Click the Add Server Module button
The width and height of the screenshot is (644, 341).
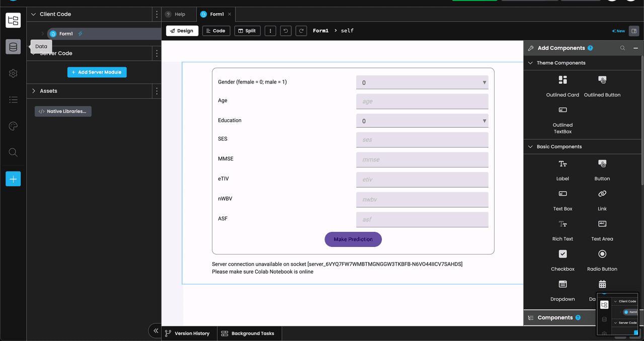click(97, 72)
